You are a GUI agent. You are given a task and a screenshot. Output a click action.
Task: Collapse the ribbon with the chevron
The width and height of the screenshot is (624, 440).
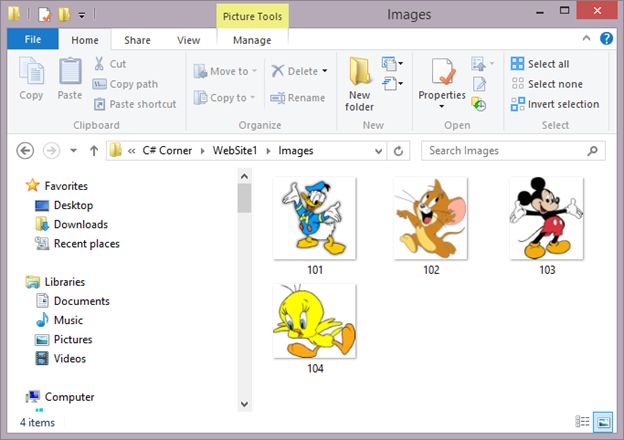click(590, 39)
